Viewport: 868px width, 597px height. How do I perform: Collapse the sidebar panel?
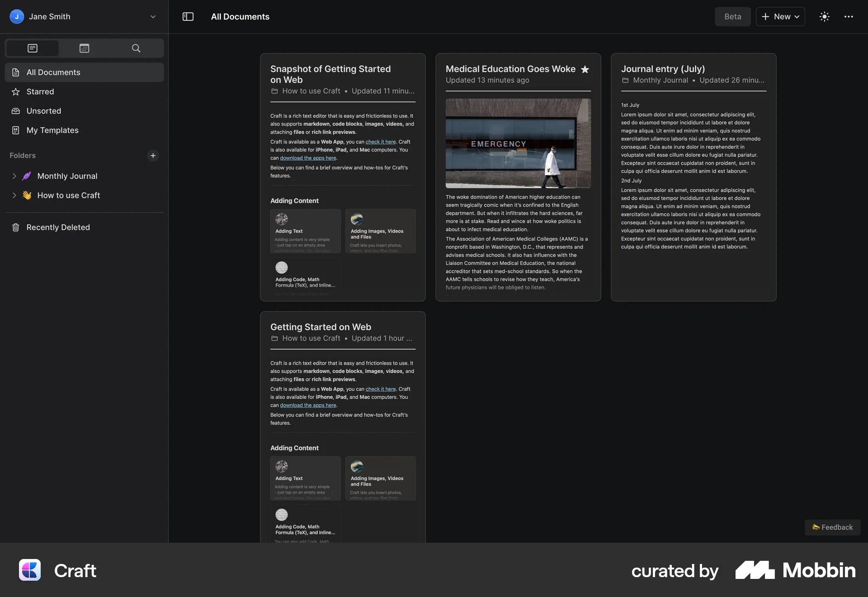click(188, 17)
